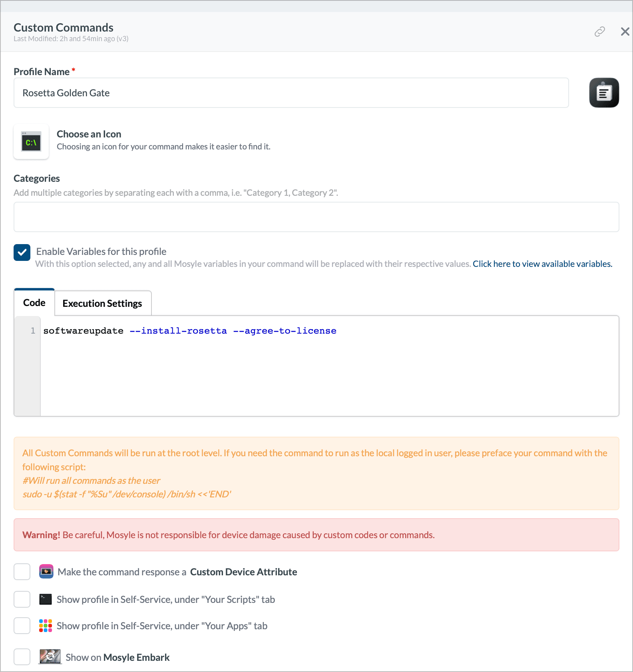Image resolution: width=633 pixels, height=672 pixels.
Task: Check Show profile under Your Apps tab
Action: 22,626
